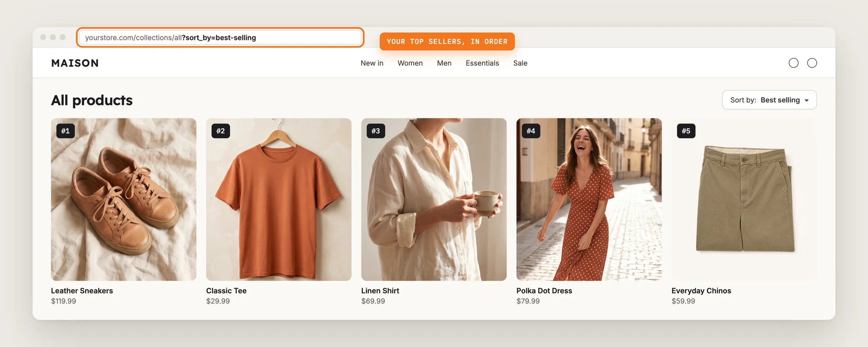Go to the Women navigation link

pos(410,63)
